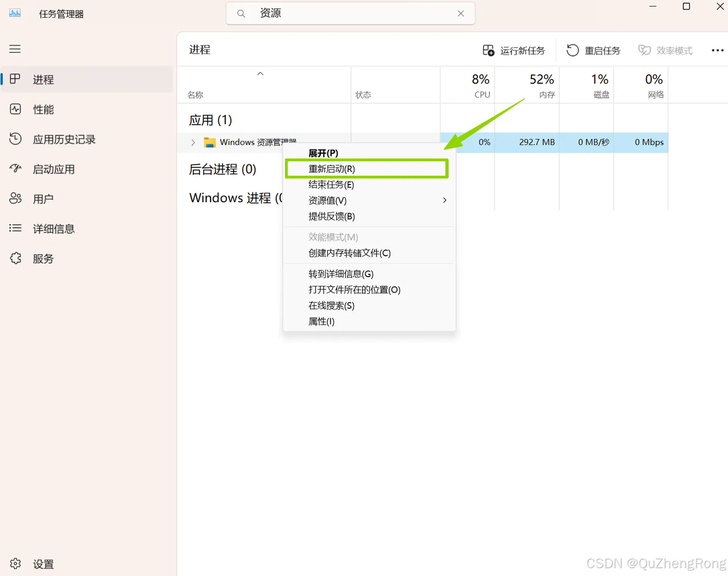The height and width of the screenshot is (576, 728).
Task: Click the 292.7 MB memory cell
Action: click(x=527, y=142)
